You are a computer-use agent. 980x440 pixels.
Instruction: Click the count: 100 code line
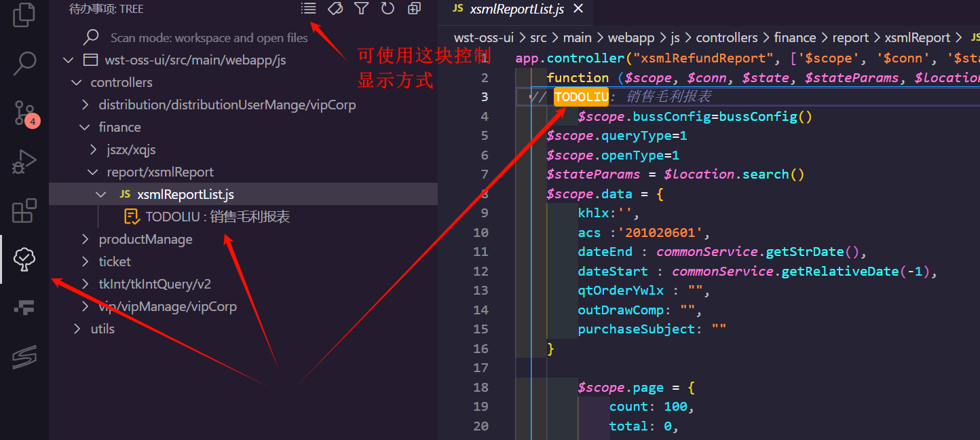tap(652, 407)
